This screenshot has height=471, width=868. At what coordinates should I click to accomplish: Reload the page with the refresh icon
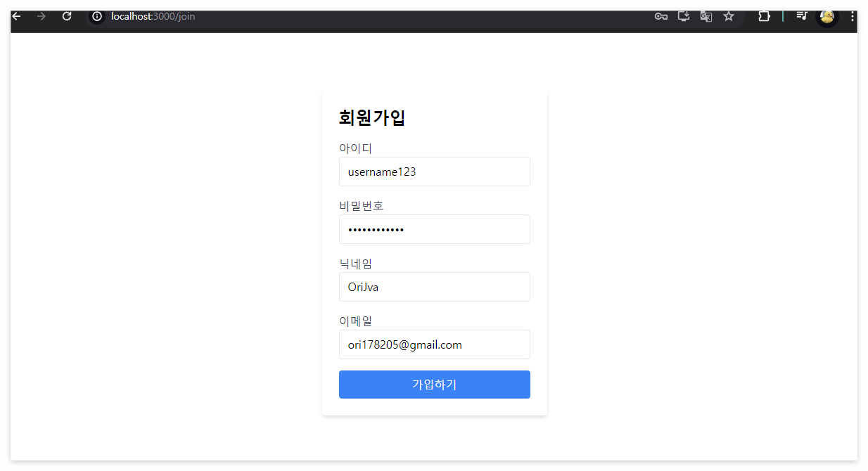(67, 16)
